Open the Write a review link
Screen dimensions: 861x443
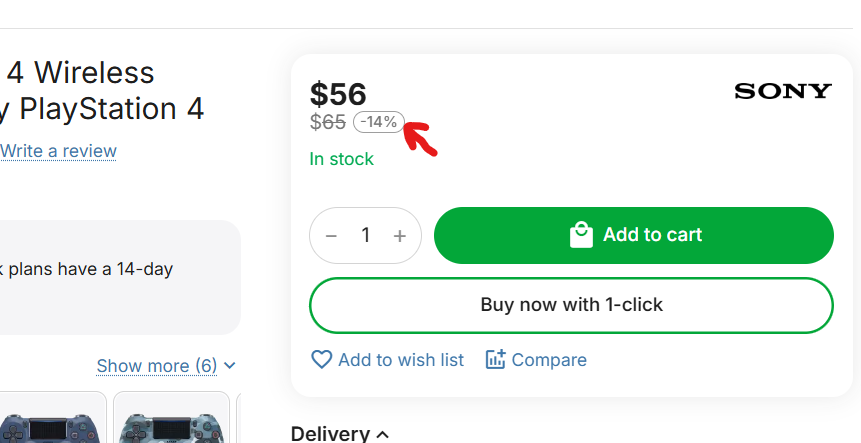click(x=58, y=151)
